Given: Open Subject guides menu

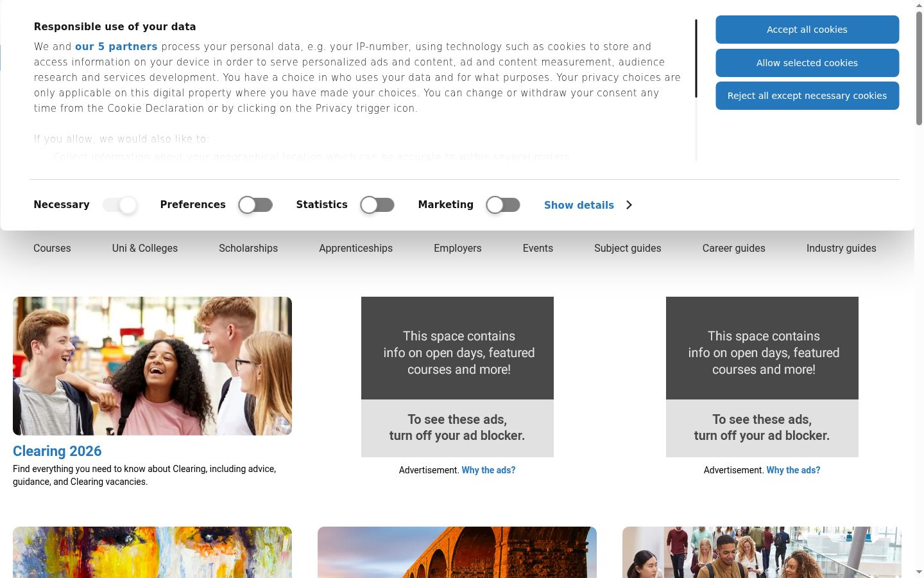Looking at the screenshot, I should (x=628, y=249).
